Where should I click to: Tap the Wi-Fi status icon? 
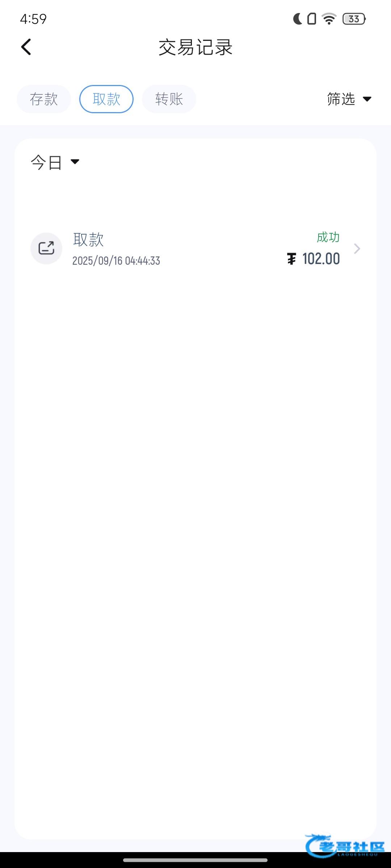point(329,19)
